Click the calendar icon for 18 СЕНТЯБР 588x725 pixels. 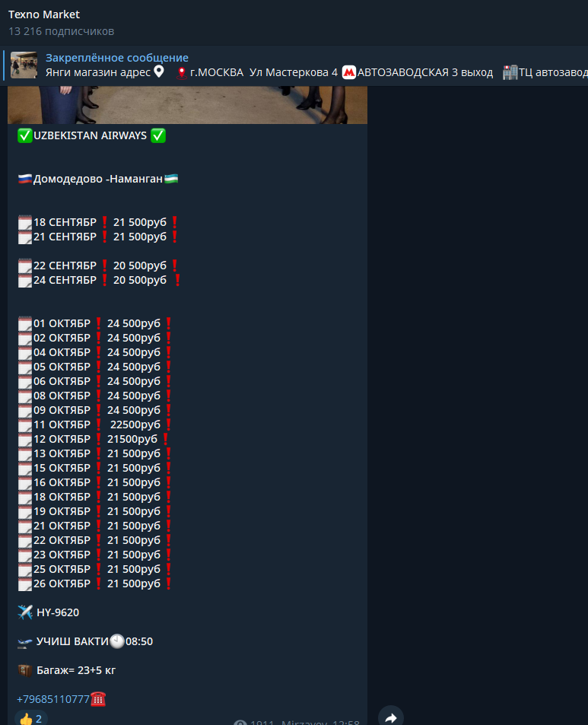tap(25, 222)
